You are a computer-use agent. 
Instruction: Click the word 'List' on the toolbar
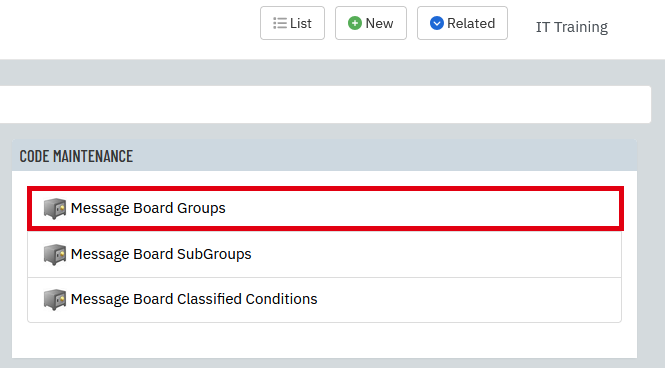(x=301, y=23)
